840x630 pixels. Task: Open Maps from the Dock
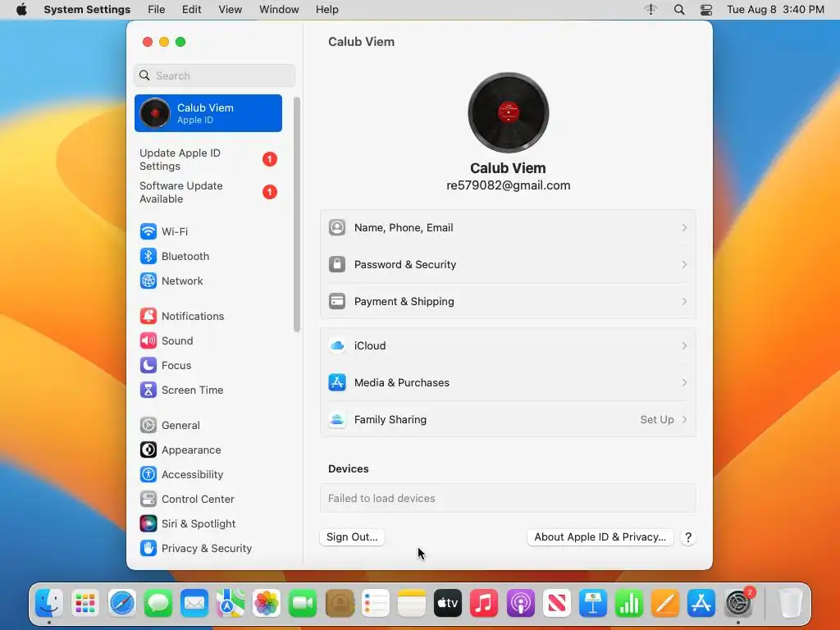[231, 603]
